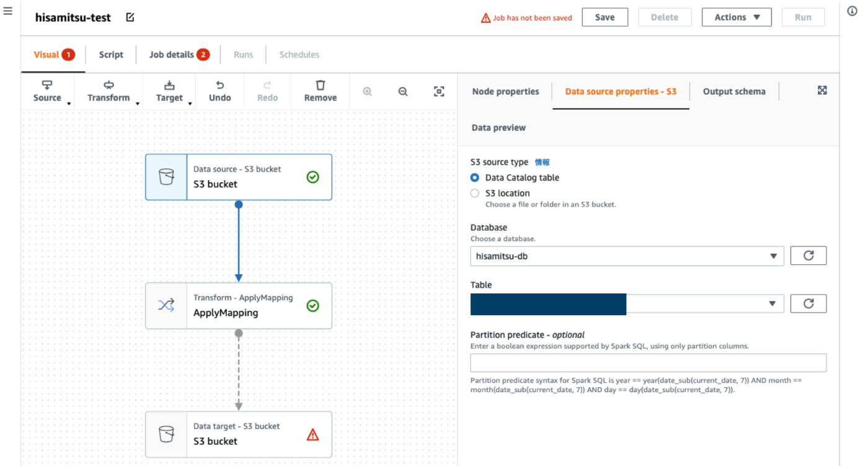The height and width of the screenshot is (469, 868).
Task: Click the Delete button
Action: tap(665, 17)
